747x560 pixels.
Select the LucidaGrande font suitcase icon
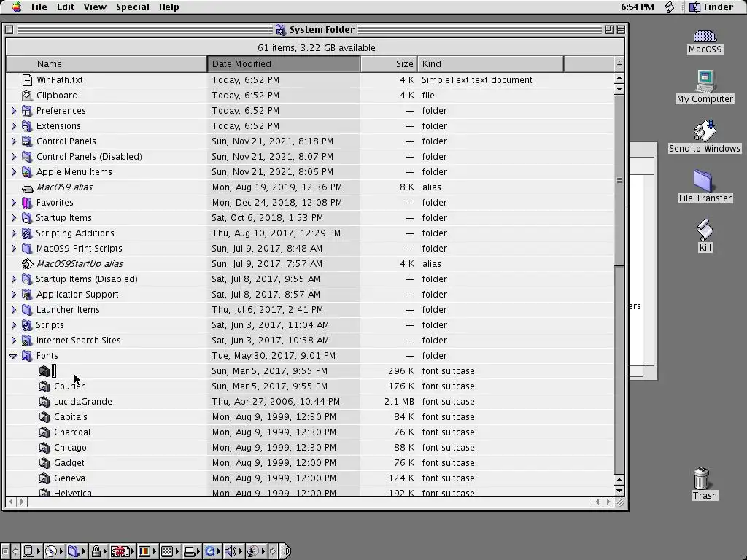point(44,402)
